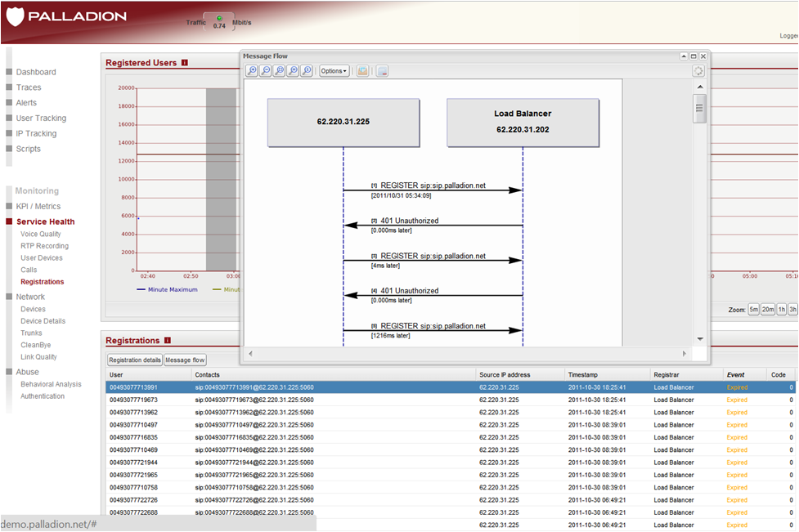This screenshot has height=532, width=799.
Task: Select Service Health section
Action: (45, 221)
